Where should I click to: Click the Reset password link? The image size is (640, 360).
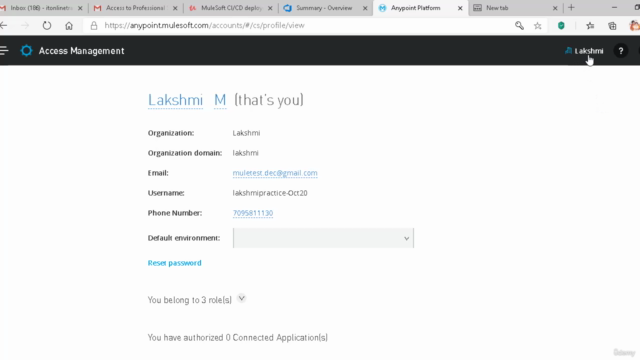(174, 263)
